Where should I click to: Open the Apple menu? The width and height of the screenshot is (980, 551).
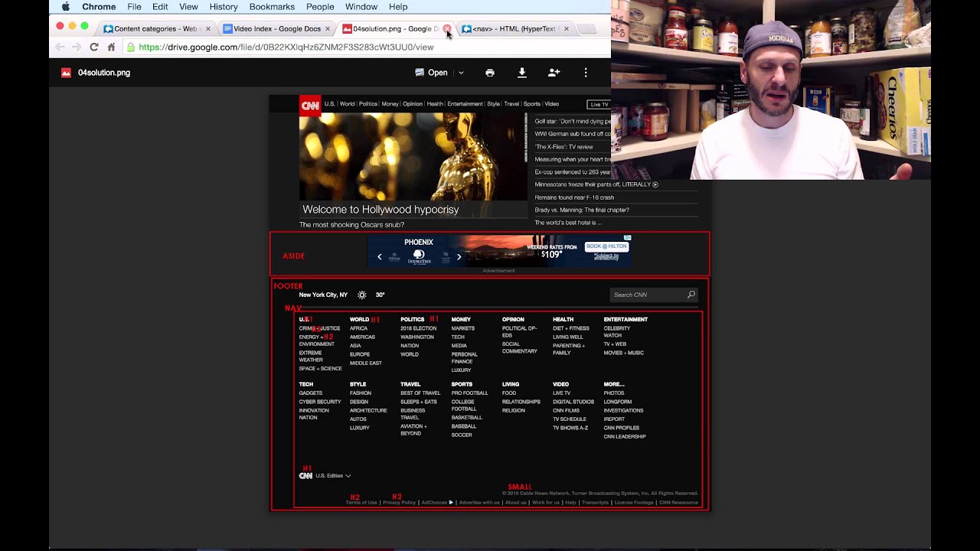click(x=65, y=7)
